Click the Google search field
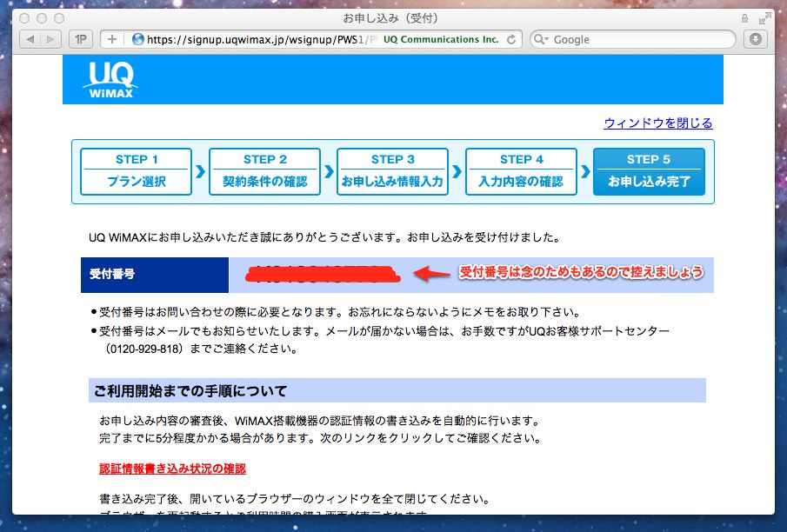 [x=633, y=39]
